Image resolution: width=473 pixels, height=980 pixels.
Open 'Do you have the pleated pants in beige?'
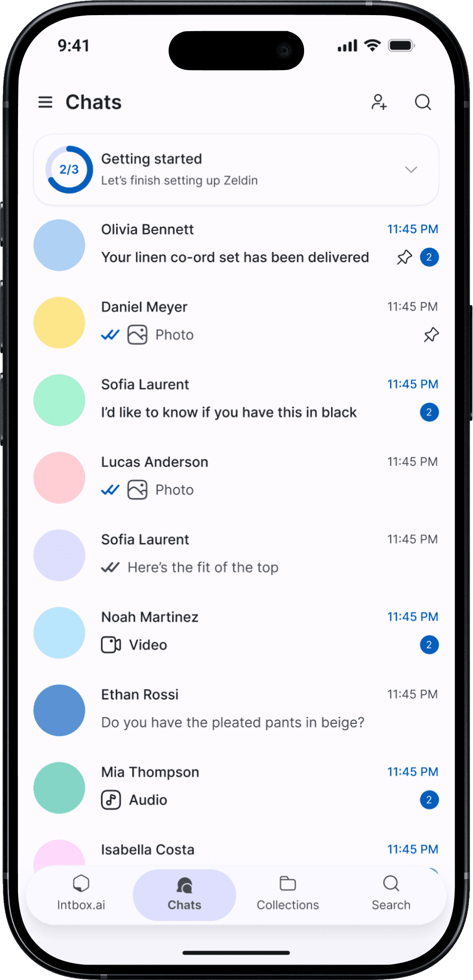pos(233,722)
